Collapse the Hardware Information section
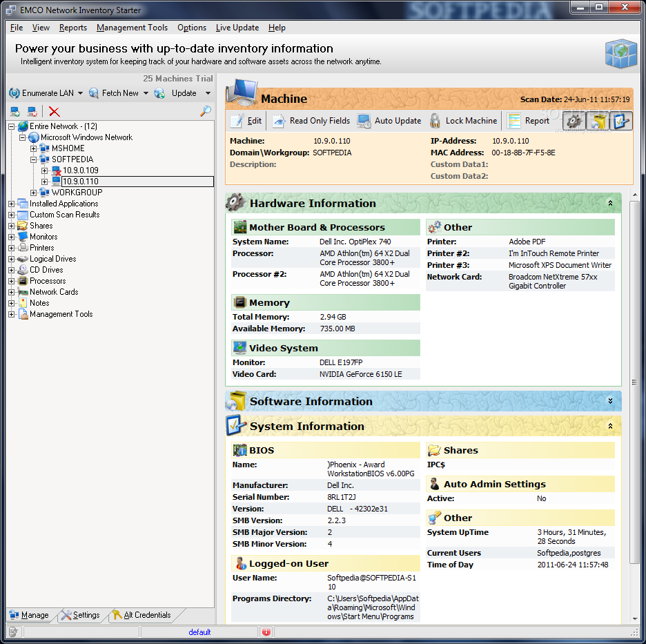Viewport: 646px width, 644px height. coord(610,203)
